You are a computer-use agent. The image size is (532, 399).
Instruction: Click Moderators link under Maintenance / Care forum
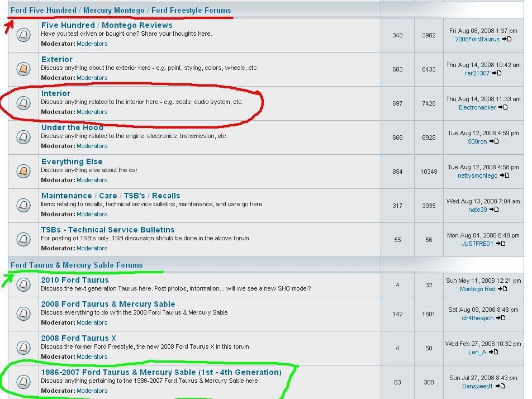point(92,214)
